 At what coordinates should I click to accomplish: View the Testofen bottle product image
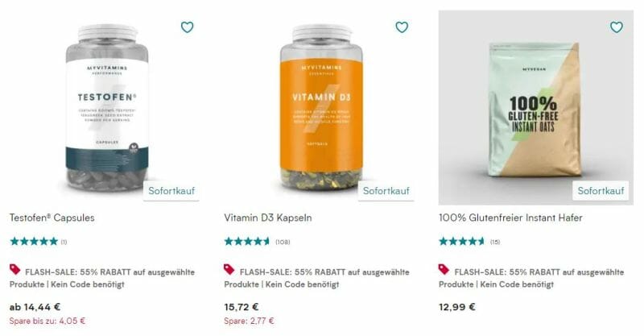tap(107, 108)
